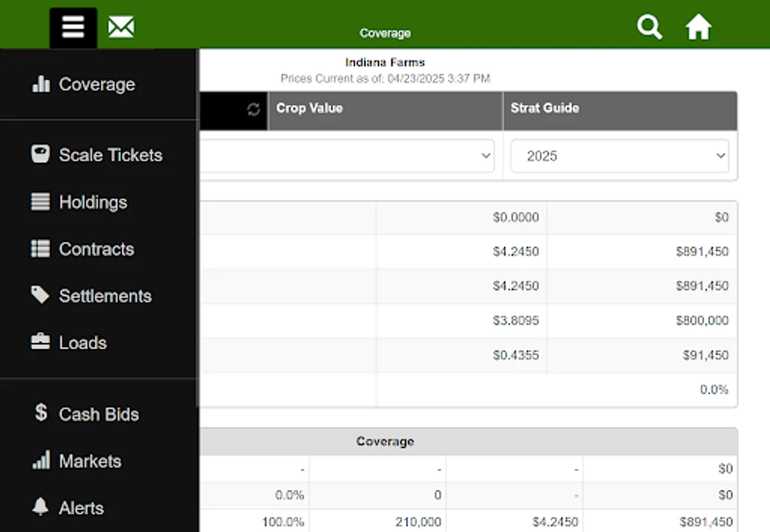Screen dimensions: 770x532
Task: Go to the home screen icon
Action: point(698,28)
